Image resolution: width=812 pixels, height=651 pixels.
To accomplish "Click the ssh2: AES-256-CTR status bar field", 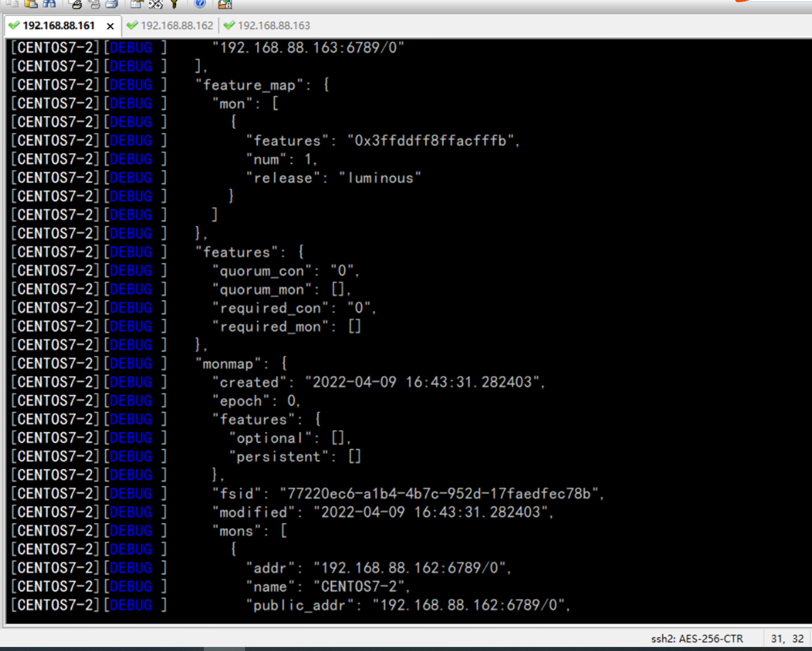I will point(697,638).
